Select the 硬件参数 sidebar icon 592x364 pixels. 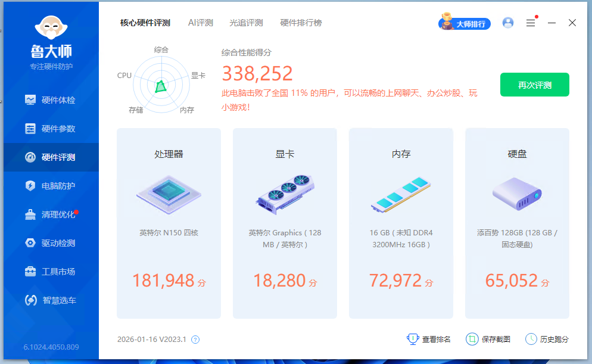point(51,129)
